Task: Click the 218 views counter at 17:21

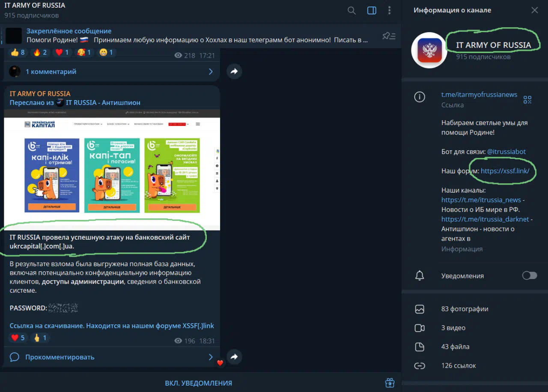Action: point(185,56)
